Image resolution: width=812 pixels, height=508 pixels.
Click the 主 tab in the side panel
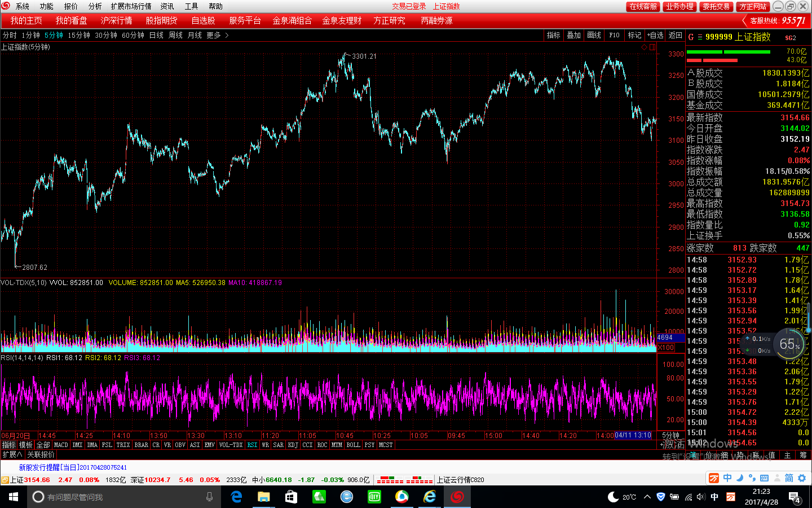tap(788, 455)
